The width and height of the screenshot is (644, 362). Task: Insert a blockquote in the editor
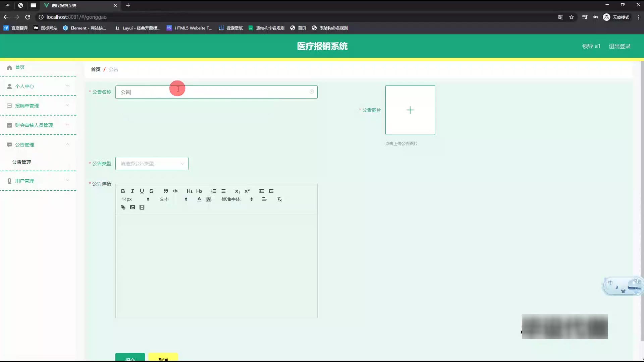click(166, 191)
